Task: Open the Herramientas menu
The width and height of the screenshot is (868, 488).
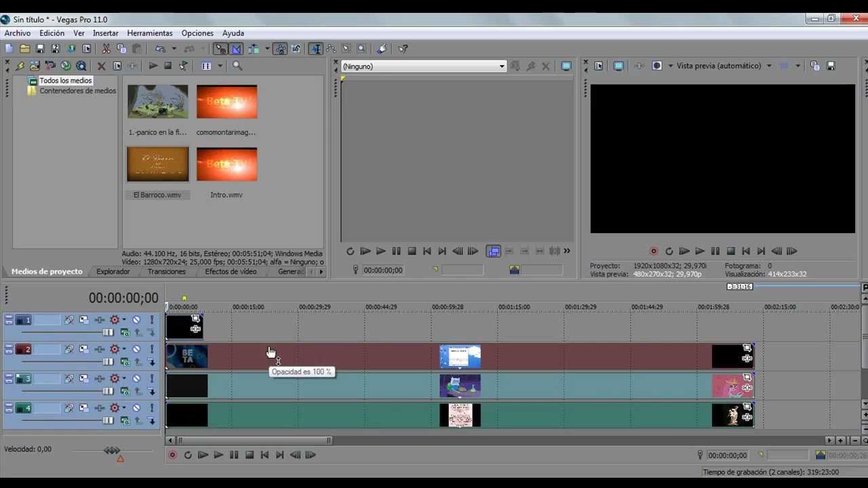Action: tap(150, 33)
